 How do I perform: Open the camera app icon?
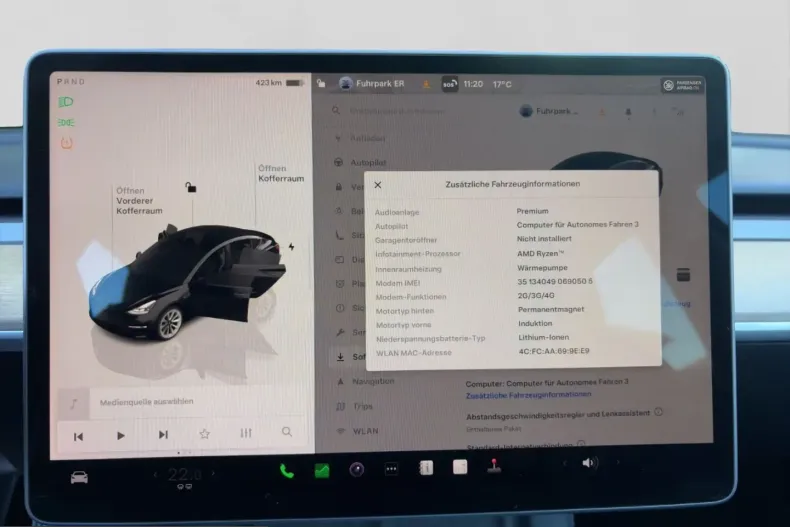[x=357, y=470]
